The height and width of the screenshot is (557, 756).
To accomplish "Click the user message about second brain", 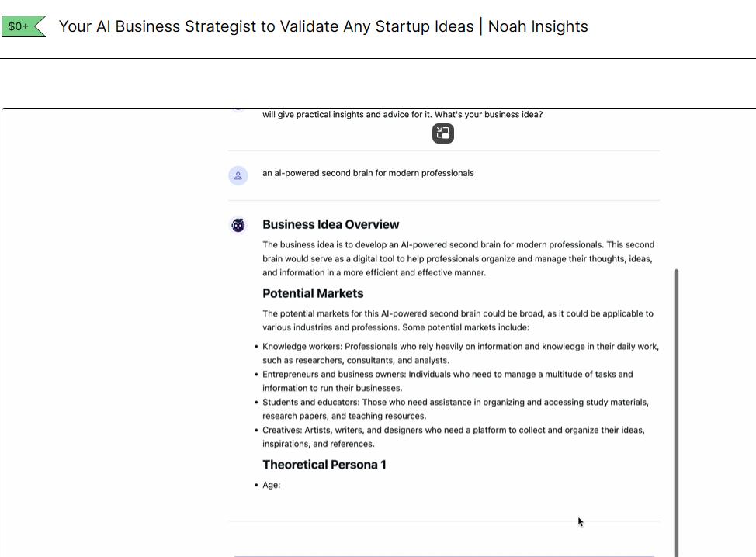I will 368,173.
